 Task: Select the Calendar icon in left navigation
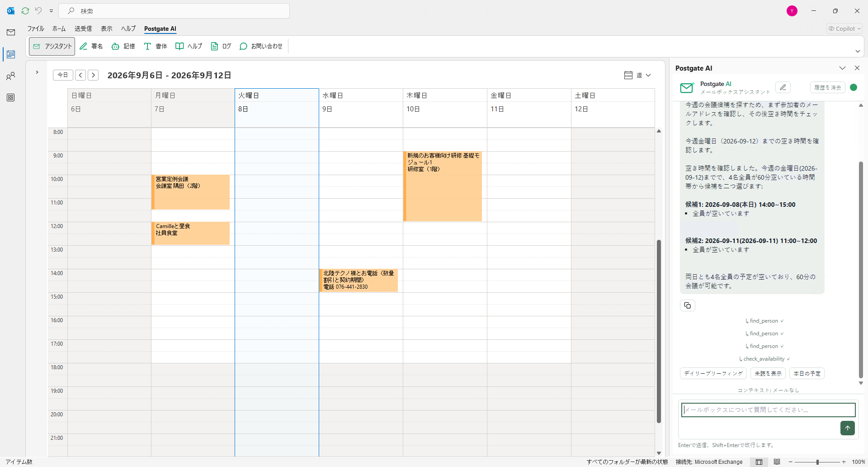click(x=11, y=54)
